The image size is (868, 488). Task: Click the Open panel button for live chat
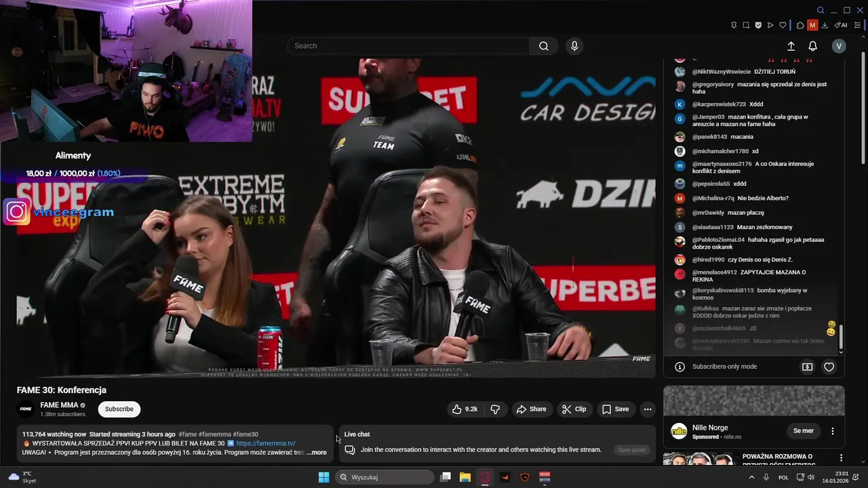tap(631, 450)
